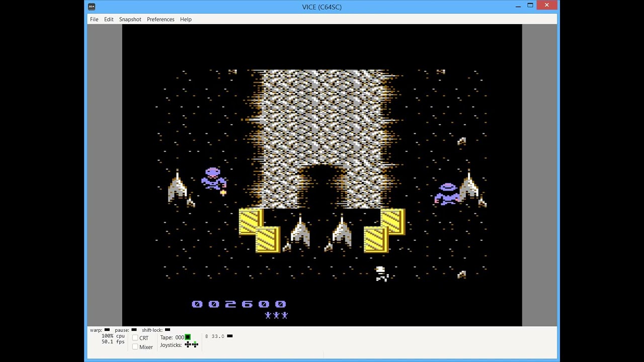Image resolution: width=644 pixels, height=362 pixels.
Task: Enable the Mixer checkbox
Action: tap(135, 346)
